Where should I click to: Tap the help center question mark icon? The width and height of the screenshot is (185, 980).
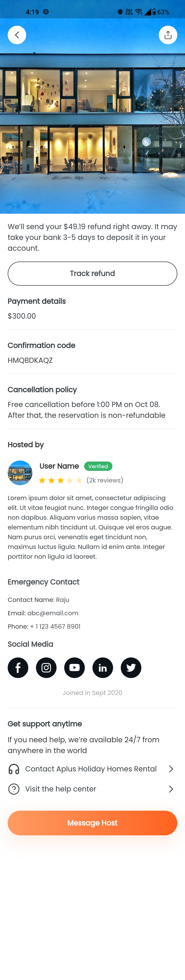coord(14,789)
